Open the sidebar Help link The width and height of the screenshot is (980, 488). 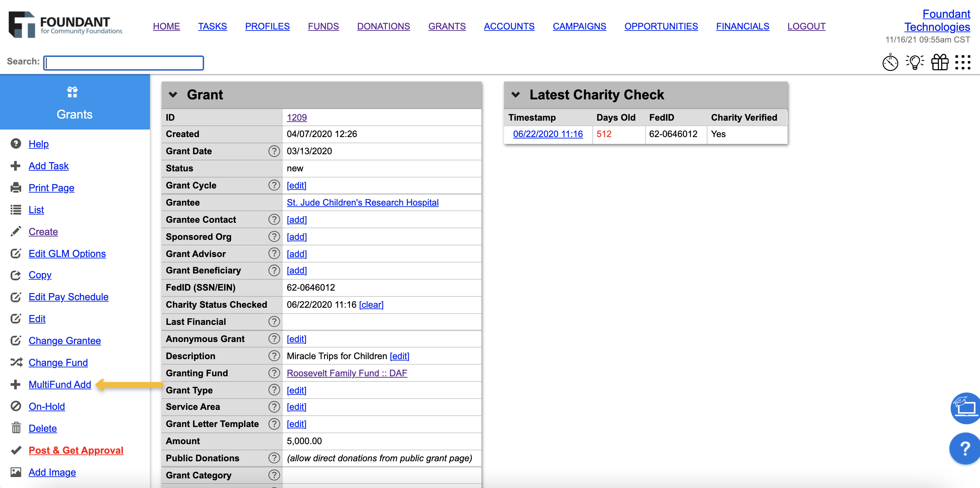tap(38, 144)
